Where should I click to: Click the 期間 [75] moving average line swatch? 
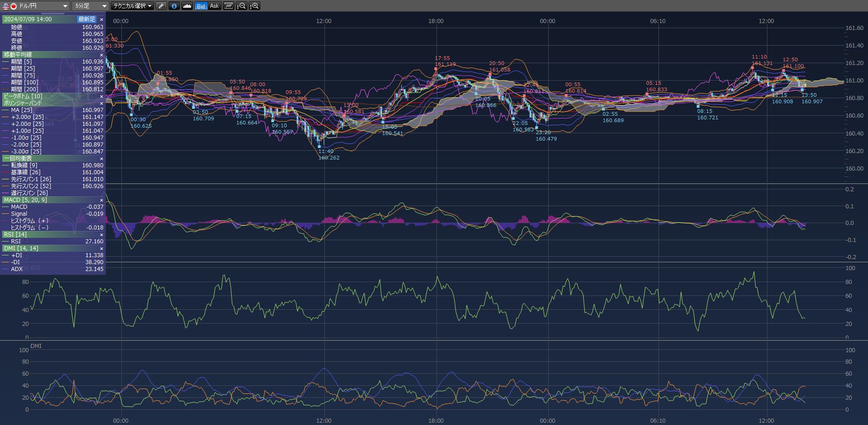click(x=6, y=76)
